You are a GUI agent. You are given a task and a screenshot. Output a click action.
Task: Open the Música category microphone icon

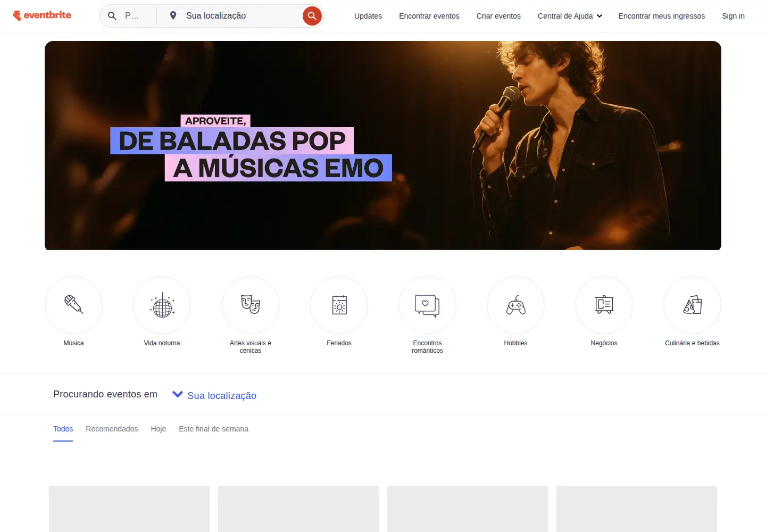click(74, 305)
